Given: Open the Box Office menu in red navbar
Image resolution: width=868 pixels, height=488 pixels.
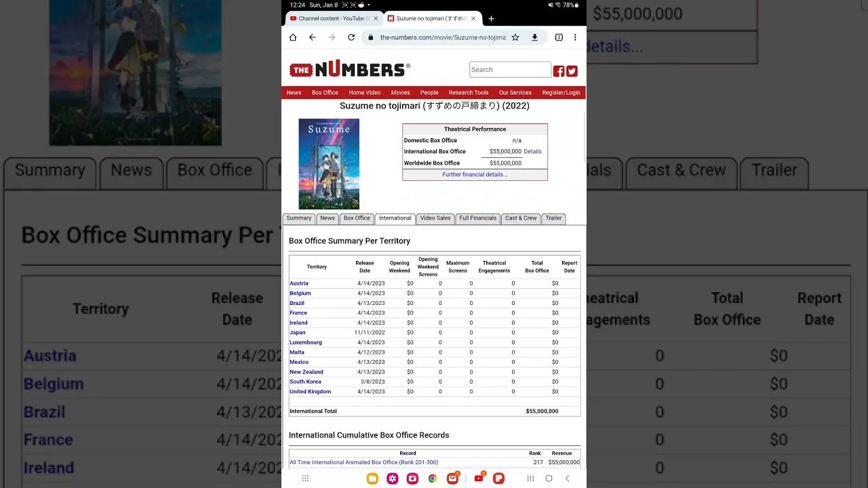Looking at the screenshot, I should coord(325,93).
